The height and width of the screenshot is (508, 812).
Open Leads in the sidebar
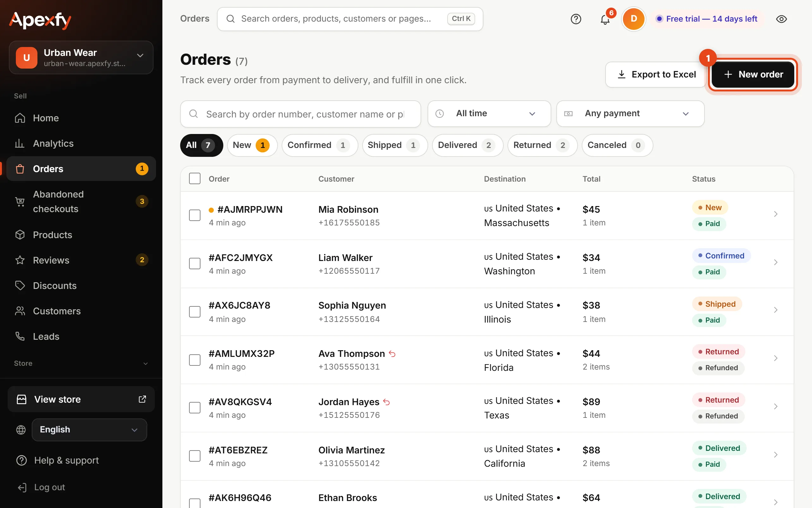click(x=81, y=336)
